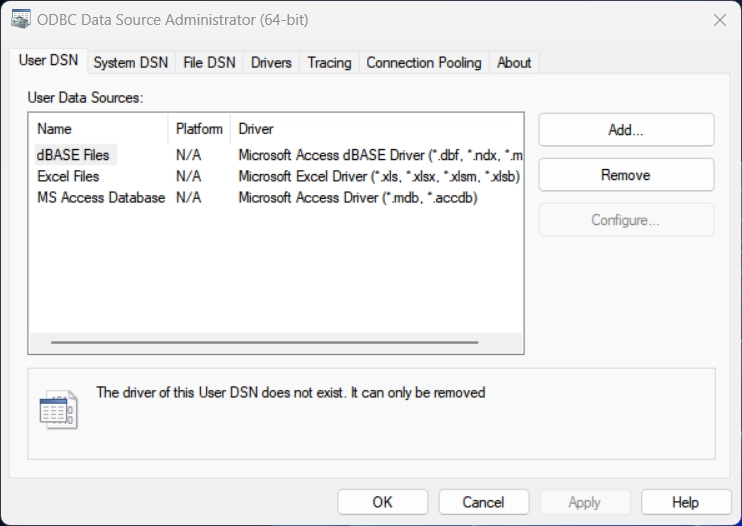Click the Microsoft Access Driver (*.mdb, *.accdb) cell
742x526 pixels.
[x=358, y=198]
